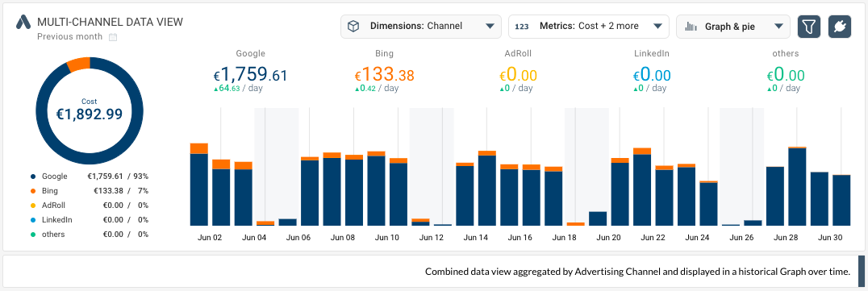Image resolution: width=868 pixels, height=291 pixels.
Task: Toggle Bing orange dot in the legend
Action: 32,191
